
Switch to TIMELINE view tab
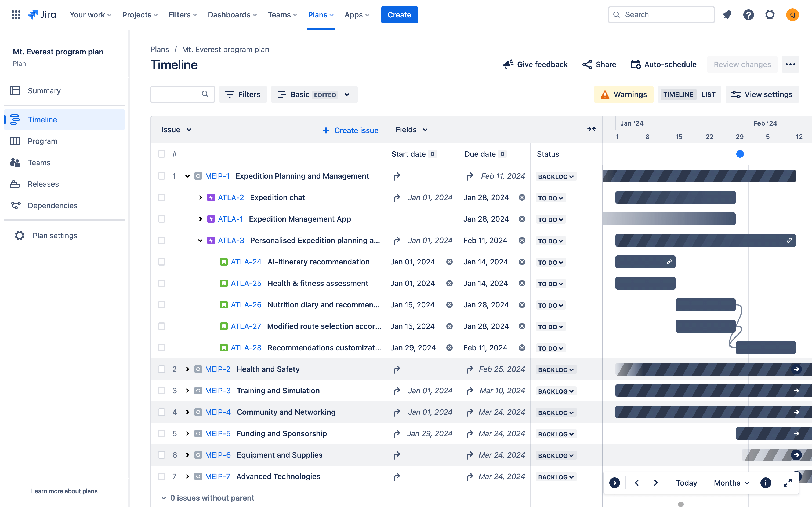click(x=677, y=94)
